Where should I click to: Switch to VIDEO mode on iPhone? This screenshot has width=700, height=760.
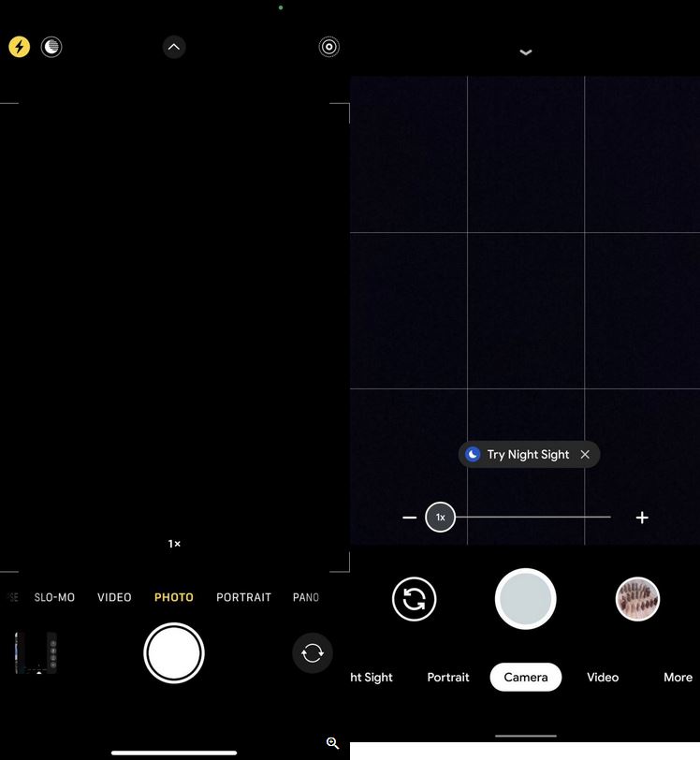pyautogui.click(x=114, y=597)
